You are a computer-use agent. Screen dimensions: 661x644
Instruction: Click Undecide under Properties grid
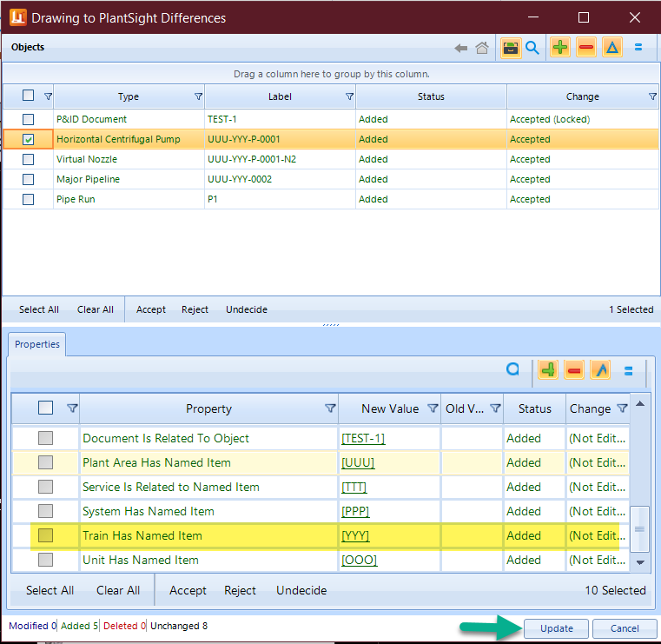301,590
